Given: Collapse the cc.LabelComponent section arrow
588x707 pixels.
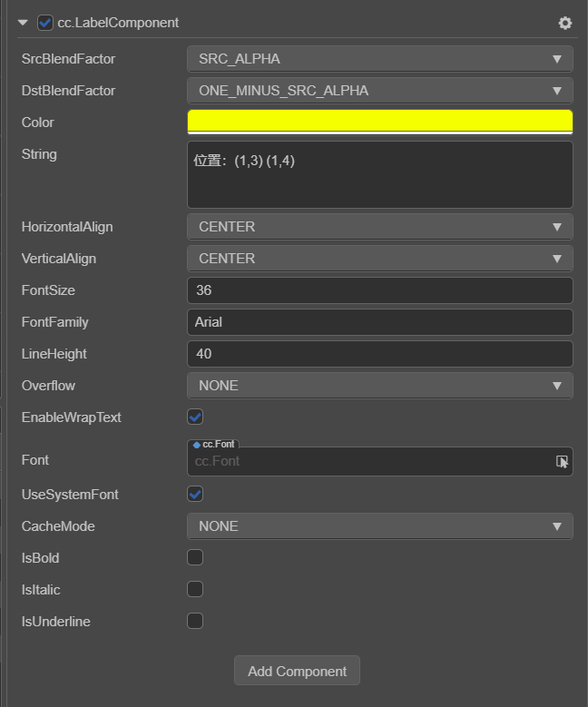Looking at the screenshot, I should click(x=23, y=23).
